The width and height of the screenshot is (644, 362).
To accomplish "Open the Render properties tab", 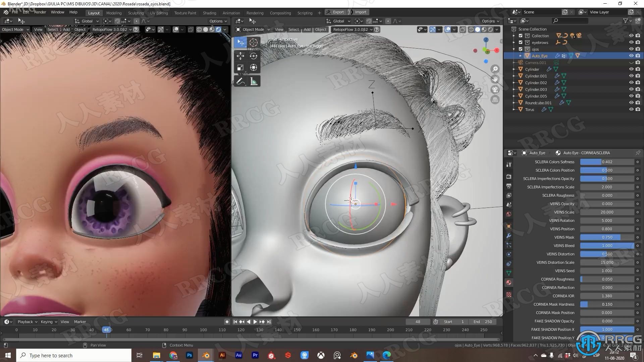I will pos(509,177).
